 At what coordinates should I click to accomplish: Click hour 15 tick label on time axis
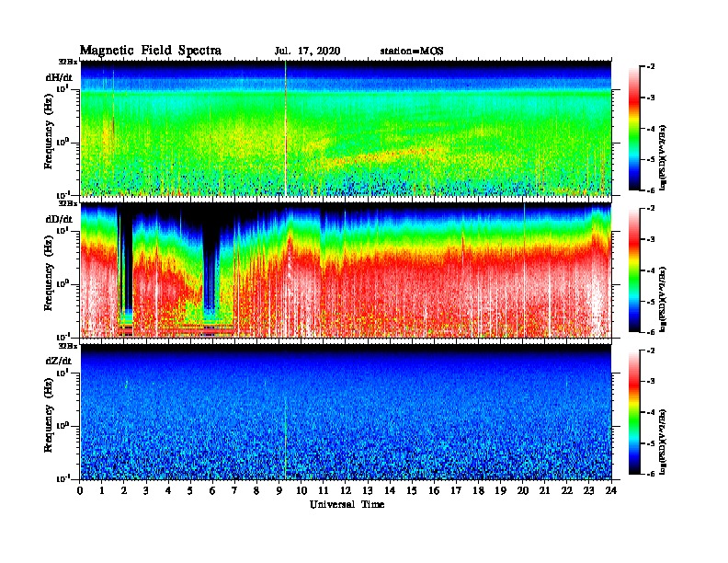pos(413,490)
